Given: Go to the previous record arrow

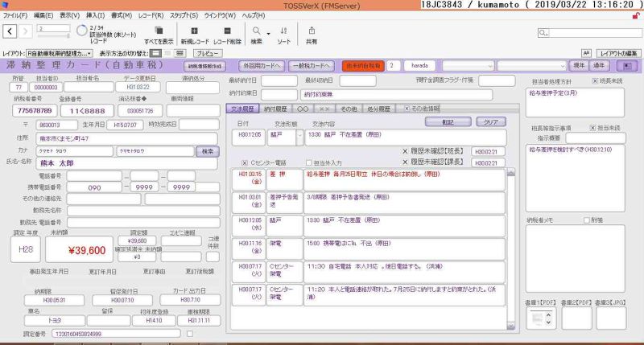Looking at the screenshot, I should pos(10,31).
